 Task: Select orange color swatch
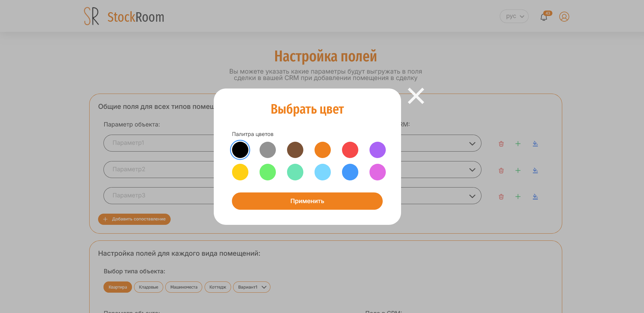[x=323, y=150]
